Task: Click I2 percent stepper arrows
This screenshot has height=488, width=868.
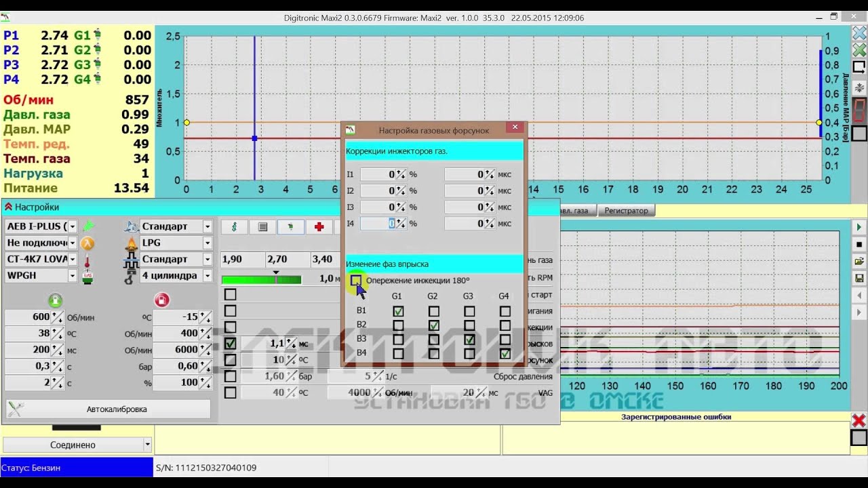Action: point(401,190)
